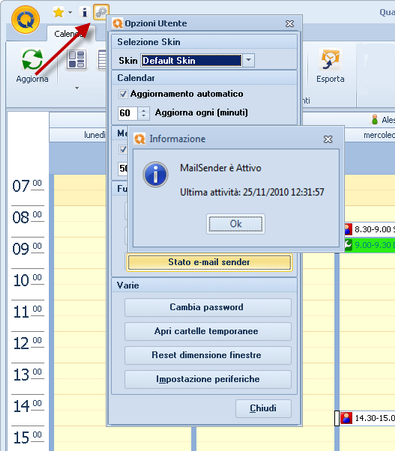Click the 15:00 time slot label

coord(27,438)
